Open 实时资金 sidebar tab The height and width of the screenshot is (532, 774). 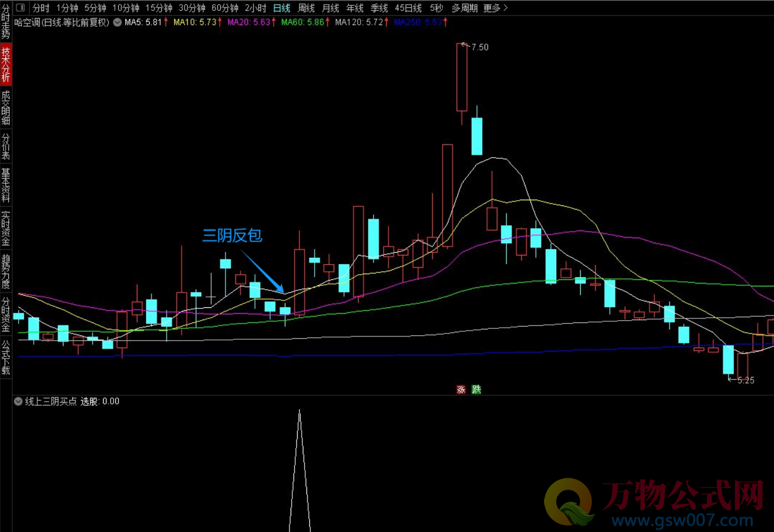coord(6,228)
